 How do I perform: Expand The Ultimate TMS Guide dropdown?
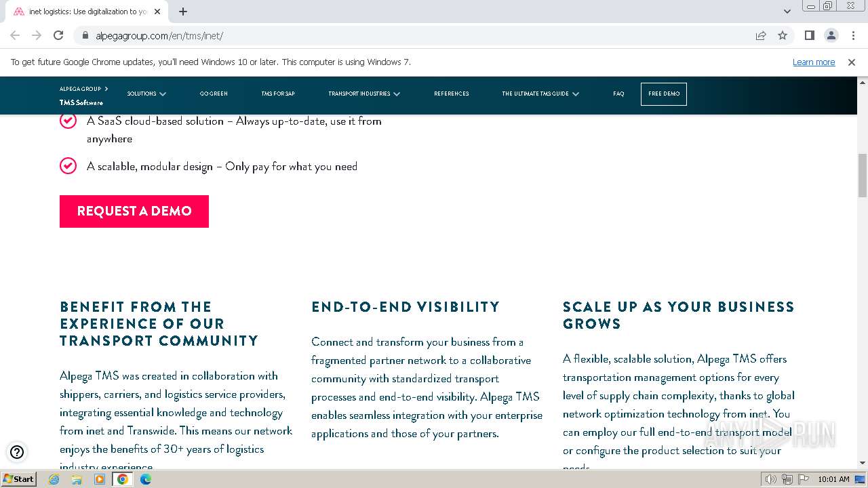[540, 94]
